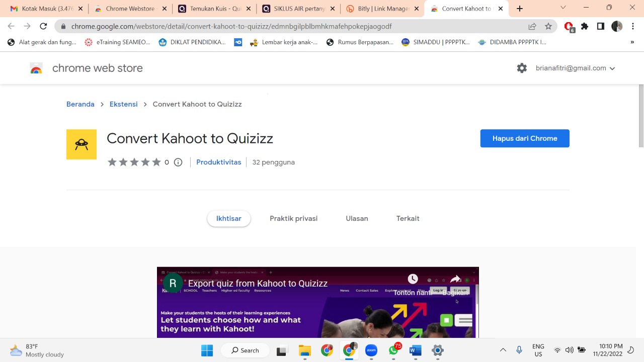The height and width of the screenshot is (362, 644).
Task: Open the Windows Start button
Action: (207, 350)
